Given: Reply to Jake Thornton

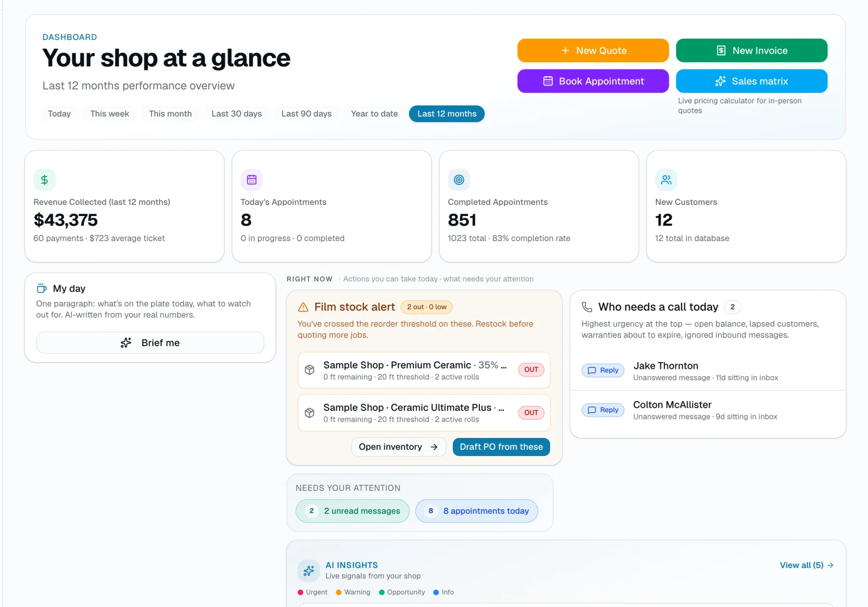Looking at the screenshot, I should coord(603,370).
